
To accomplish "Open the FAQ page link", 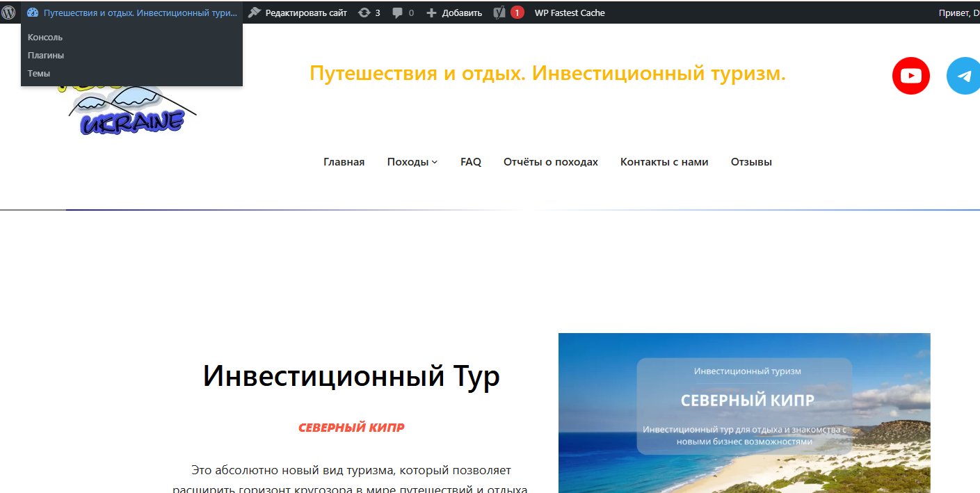I will pyautogui.click(x=470, y=162).
